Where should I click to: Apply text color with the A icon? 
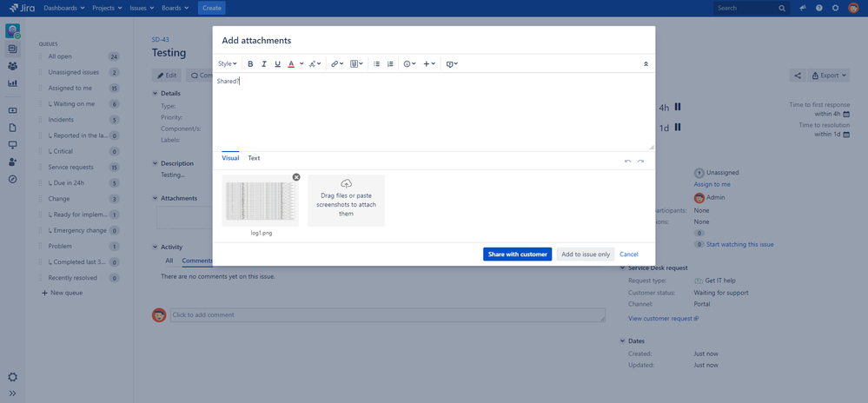tap(291, 63)
